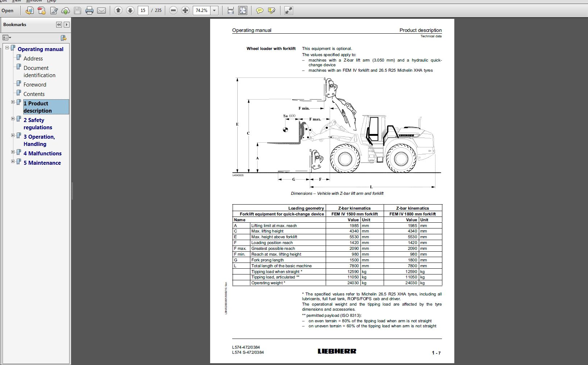Click the email envelope icon

click(101, 11)
